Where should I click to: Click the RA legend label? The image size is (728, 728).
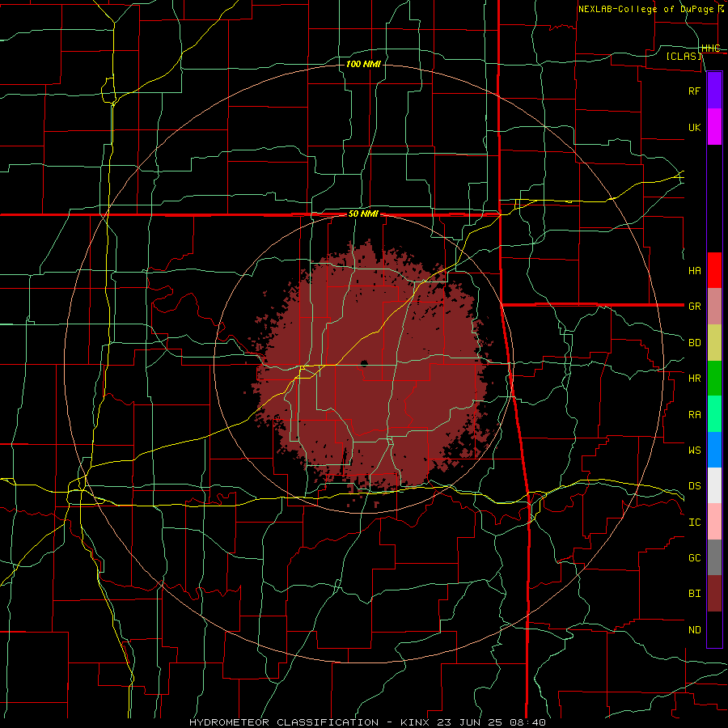(x=694, y=414)
